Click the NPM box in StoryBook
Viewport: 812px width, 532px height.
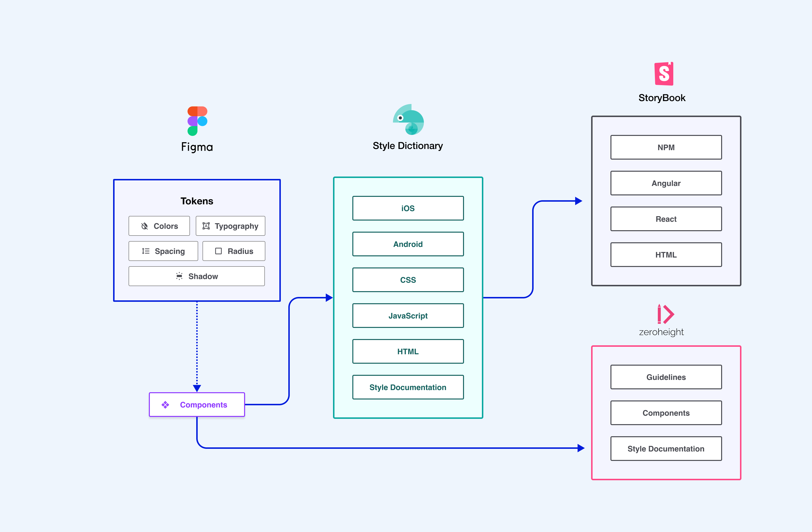click(666, 148)
